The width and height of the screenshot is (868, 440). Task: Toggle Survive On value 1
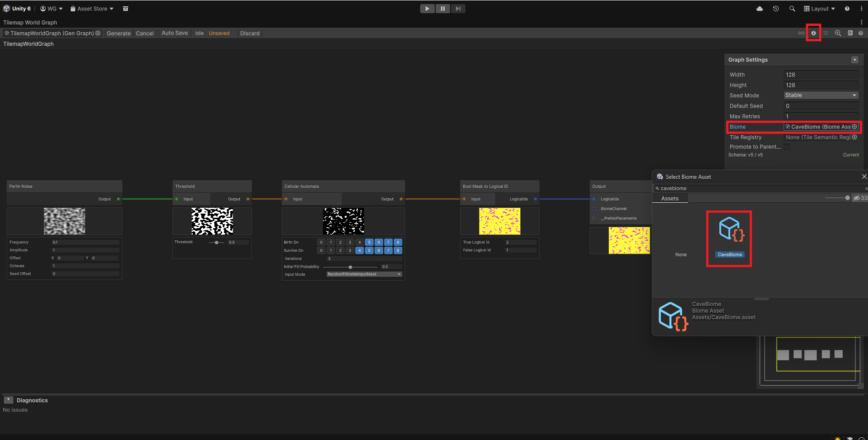331,250
